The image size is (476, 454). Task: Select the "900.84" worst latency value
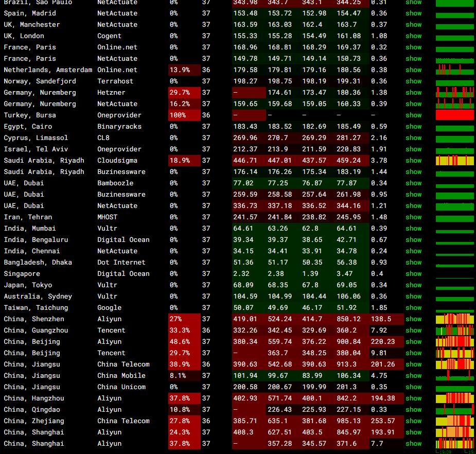coord(348,342)
